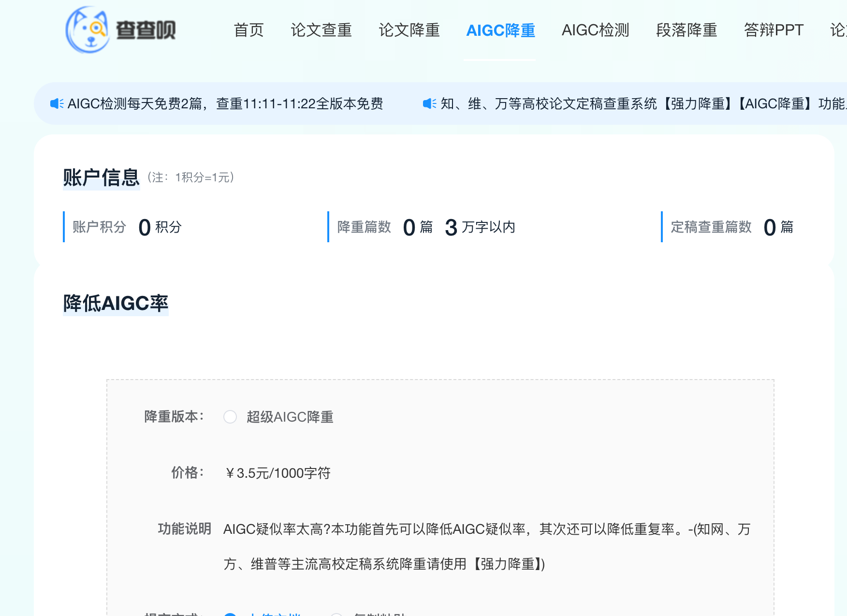Image resolution: width=847 pixels, height=616 pixels.
Task: Open 答辩PPT nav item
Action: click(x=774, y=30)
